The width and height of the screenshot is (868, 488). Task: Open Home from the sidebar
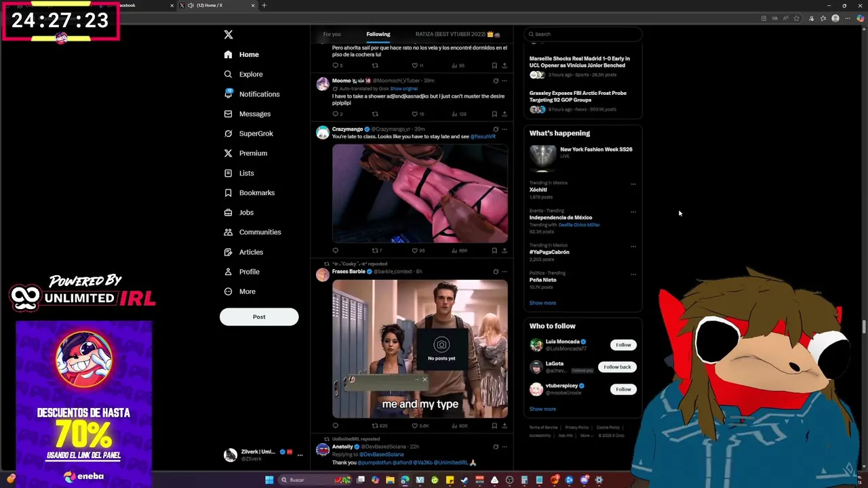point(241,54)
